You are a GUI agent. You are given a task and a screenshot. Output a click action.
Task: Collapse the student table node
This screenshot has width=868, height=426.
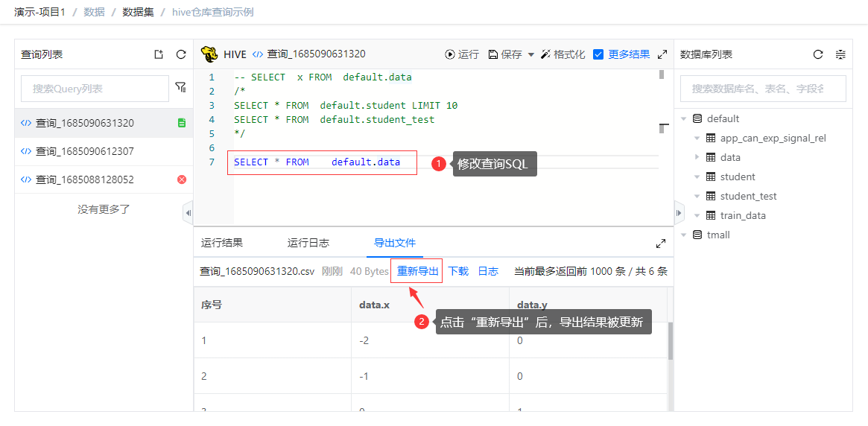tap(697, 177)
